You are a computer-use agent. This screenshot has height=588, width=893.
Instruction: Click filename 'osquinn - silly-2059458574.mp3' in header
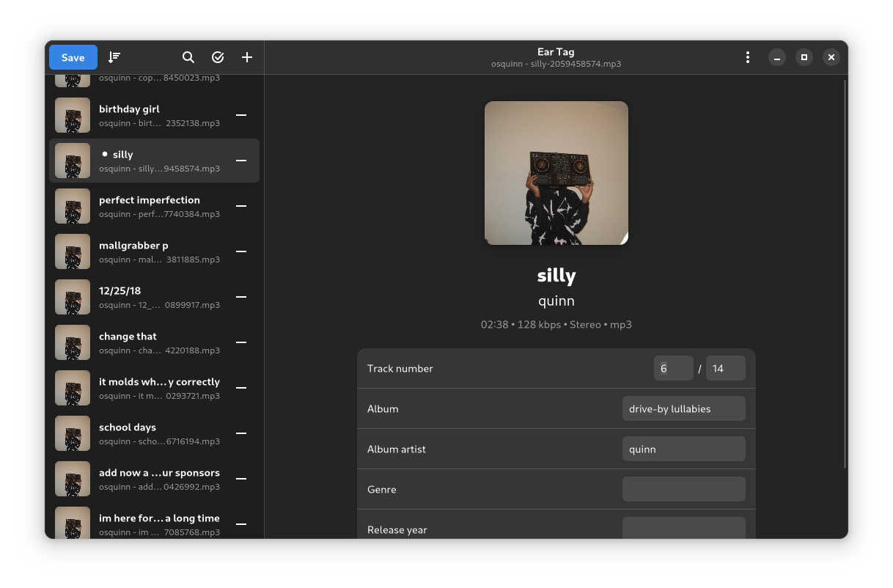click(556, 64)
